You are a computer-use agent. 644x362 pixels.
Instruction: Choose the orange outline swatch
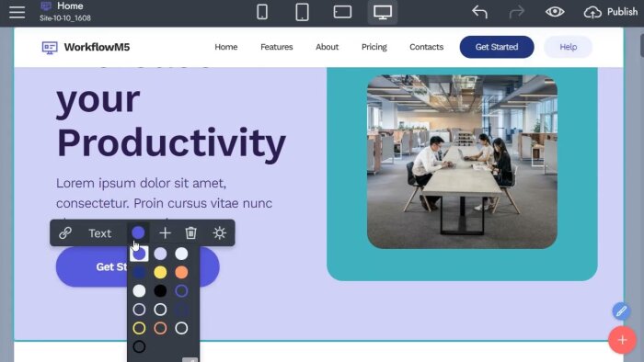[160, 328]
